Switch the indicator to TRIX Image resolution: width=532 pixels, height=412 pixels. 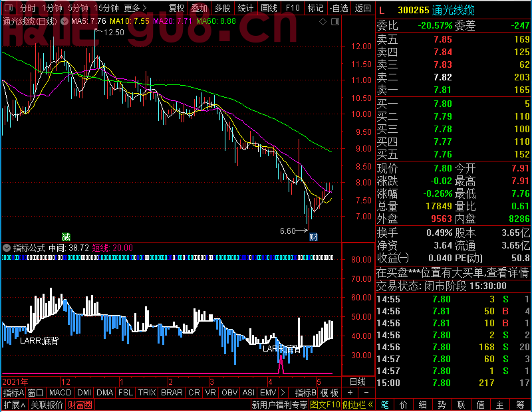pyautogui.click(x=147, y=393)
